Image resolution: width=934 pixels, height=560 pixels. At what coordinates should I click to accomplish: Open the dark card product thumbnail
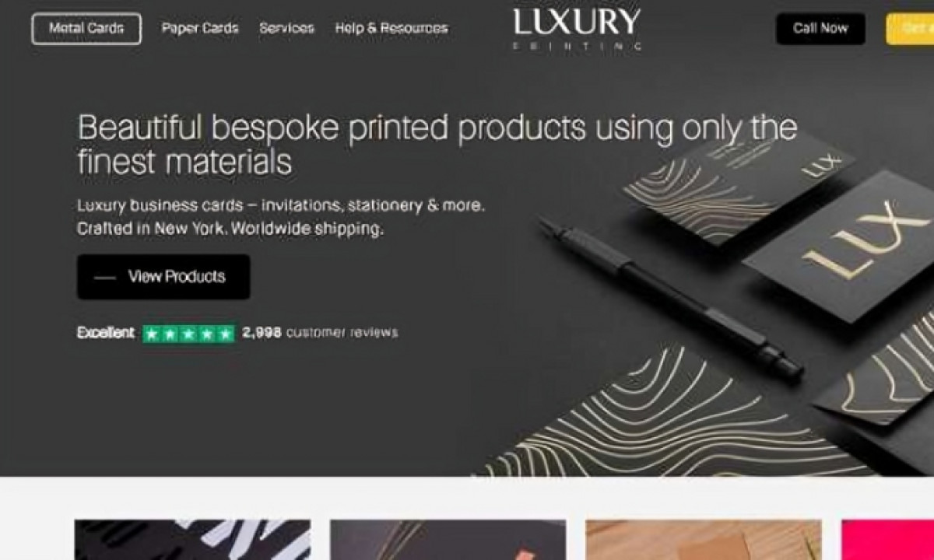(448, 540)
